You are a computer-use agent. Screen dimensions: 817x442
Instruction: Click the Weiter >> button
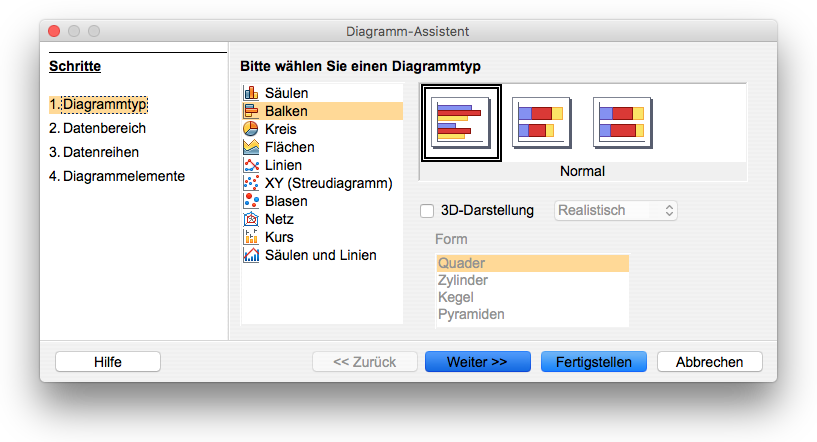pyautogui.click(x=478, y=362)
